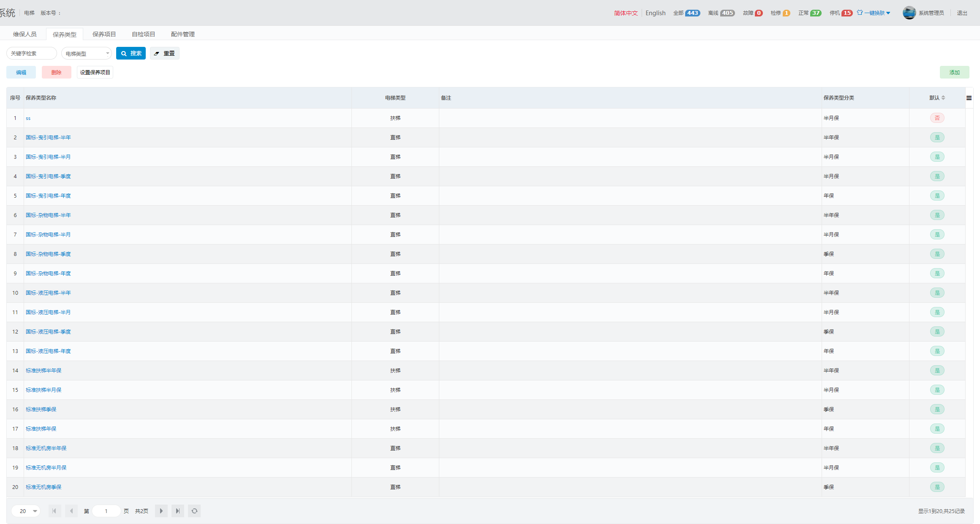Jump to the last page arrow

(177, 511)
